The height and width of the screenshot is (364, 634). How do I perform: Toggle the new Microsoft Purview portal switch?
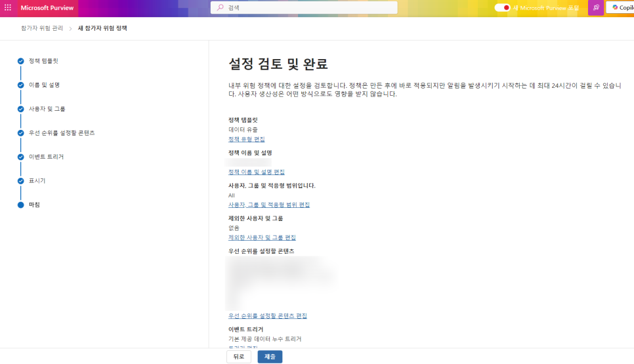(502, 8)
